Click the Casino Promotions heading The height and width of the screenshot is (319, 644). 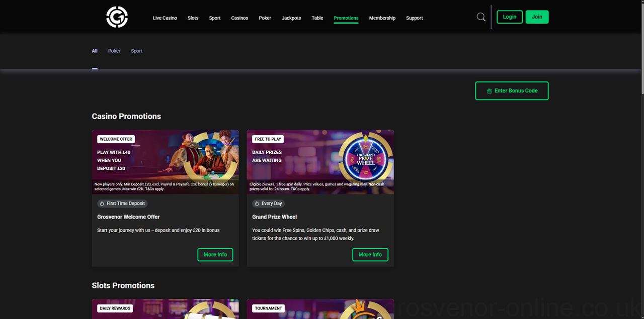coord(126,116)
